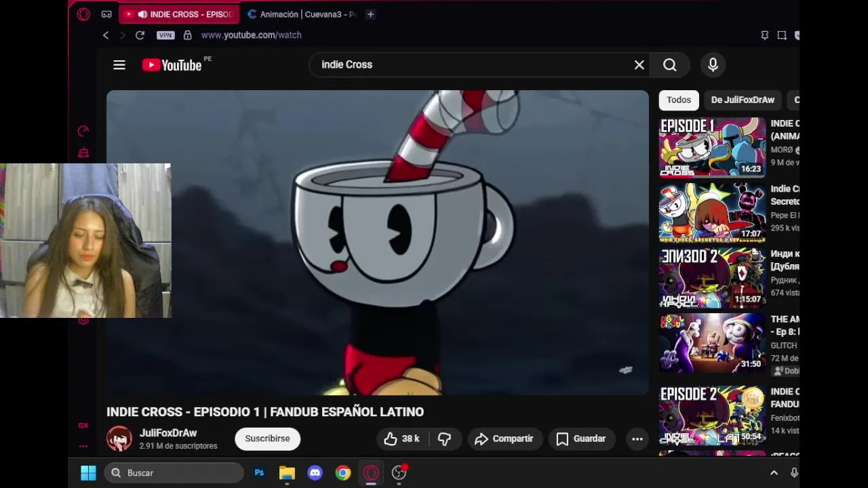Open JuliFoxDrAw channel avatar
This screenshot has width=868, height=488.
(x=119, y=439)
